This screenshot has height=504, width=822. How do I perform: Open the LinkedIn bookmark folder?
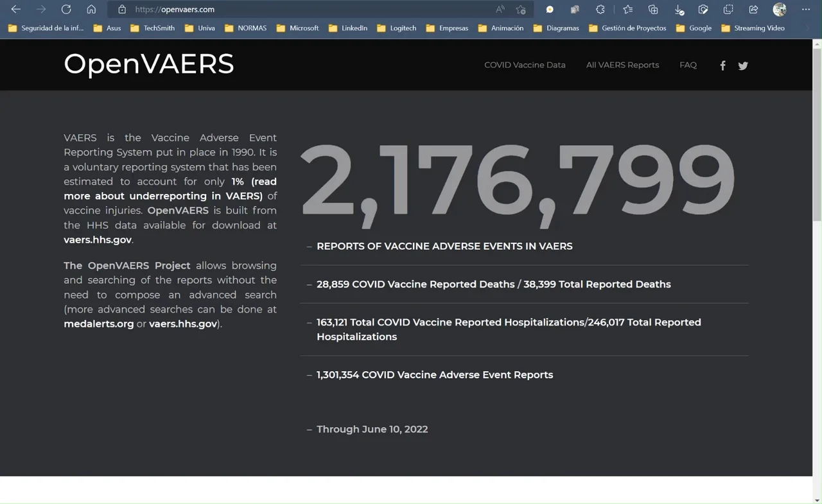tap(348, 28)
